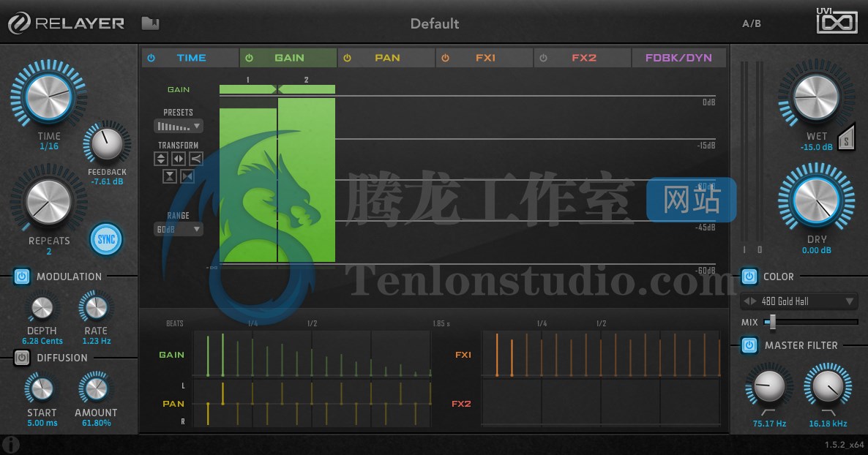Click the hourglass-shaped transform icon
This screenshot has width=868, height=455.
click(169, 176)
